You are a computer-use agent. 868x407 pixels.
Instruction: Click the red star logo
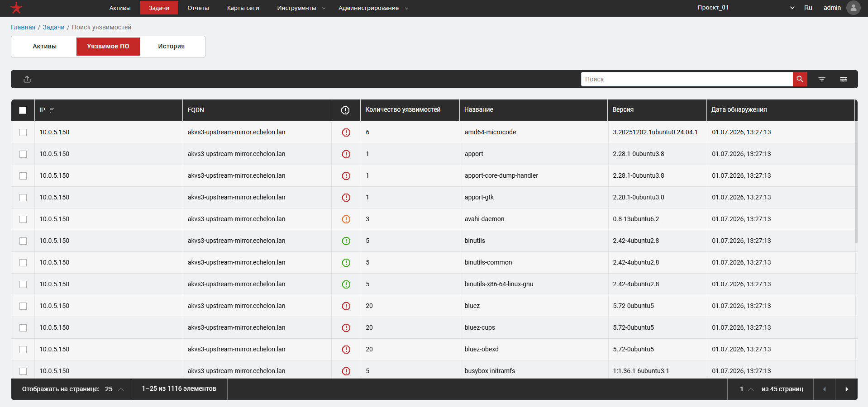(x=16, y=8)
